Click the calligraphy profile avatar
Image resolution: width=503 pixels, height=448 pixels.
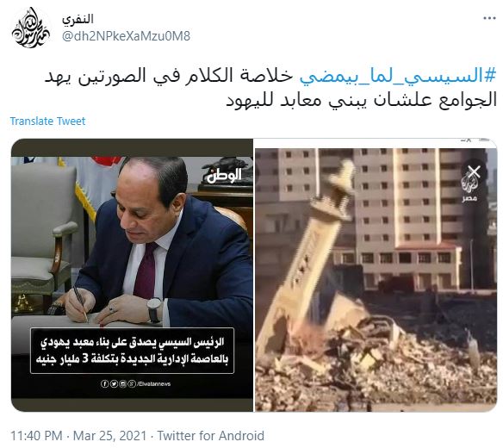[x=31, y=28]
